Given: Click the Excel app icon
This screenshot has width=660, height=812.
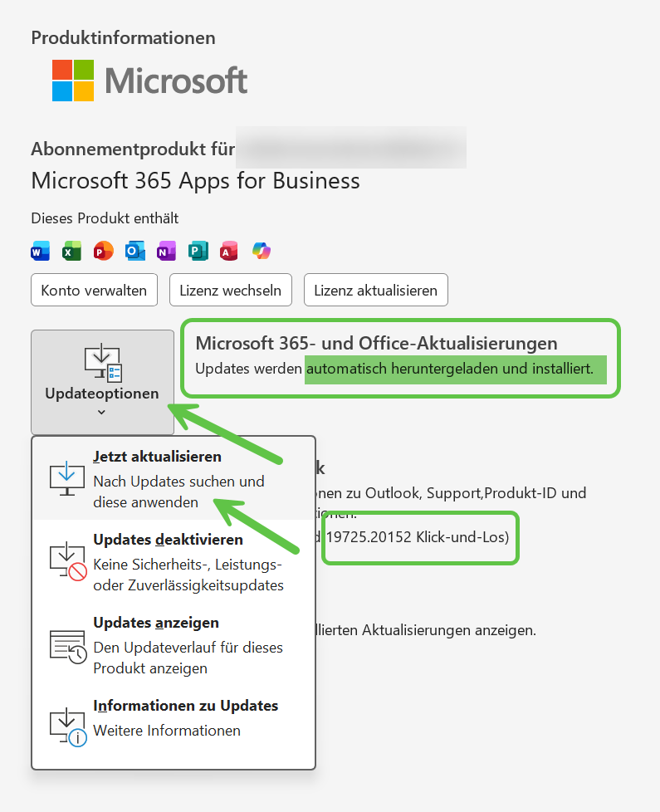Looking at the screenshot, I should pyautogui.click(x=72, y=252).
